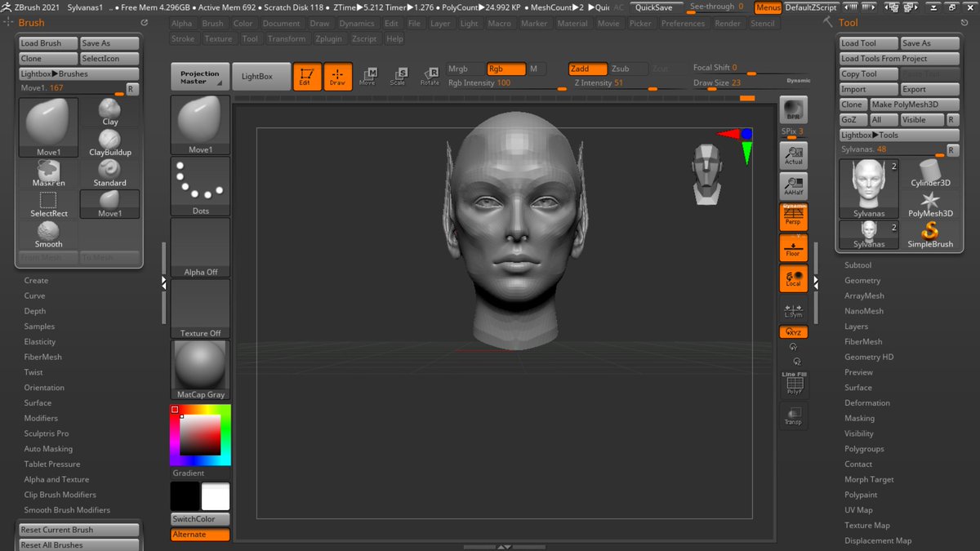Open the Preferences menu
The width and height of the screenshot is (980, 551).
683,24
